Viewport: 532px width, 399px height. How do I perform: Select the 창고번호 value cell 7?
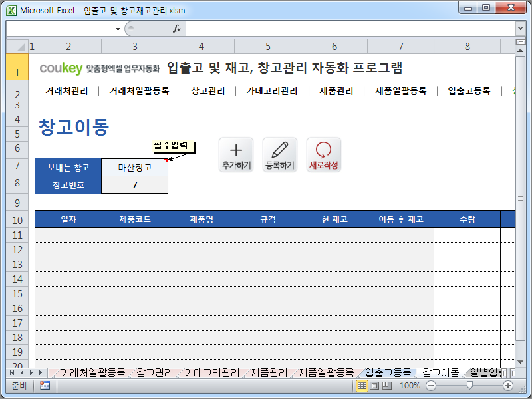pyautogui.click(x=135, y=185)
